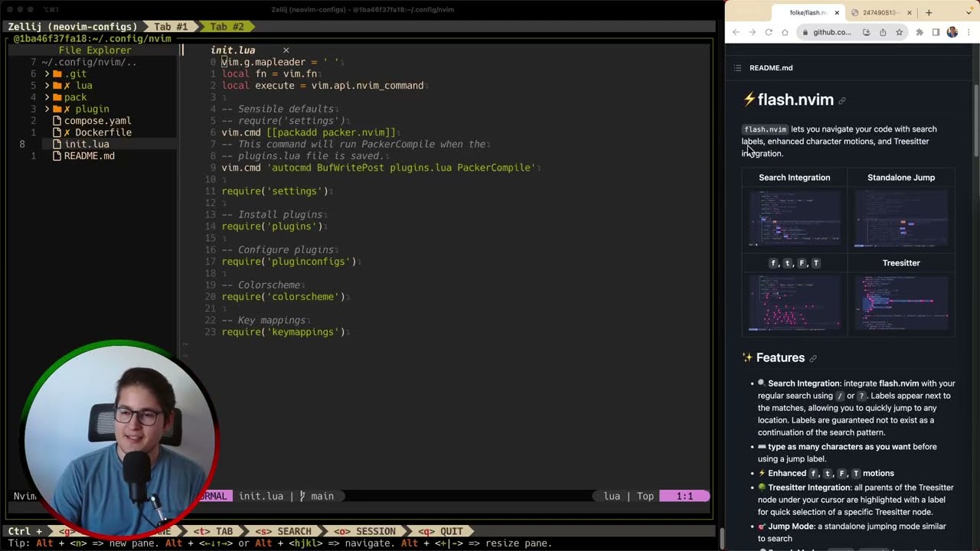The image size is (980, 551).
Task: Open the Standalone Jump screenshot thumbnail
Action: coord(901,218)
